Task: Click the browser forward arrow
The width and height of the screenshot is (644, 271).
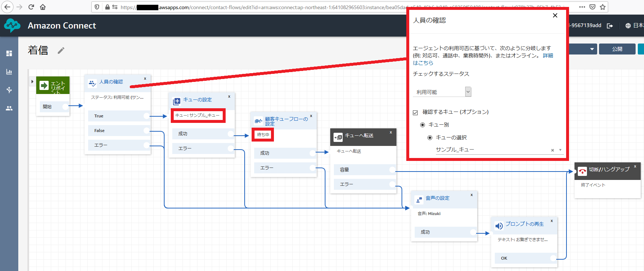Action: [x=19, y=7]
